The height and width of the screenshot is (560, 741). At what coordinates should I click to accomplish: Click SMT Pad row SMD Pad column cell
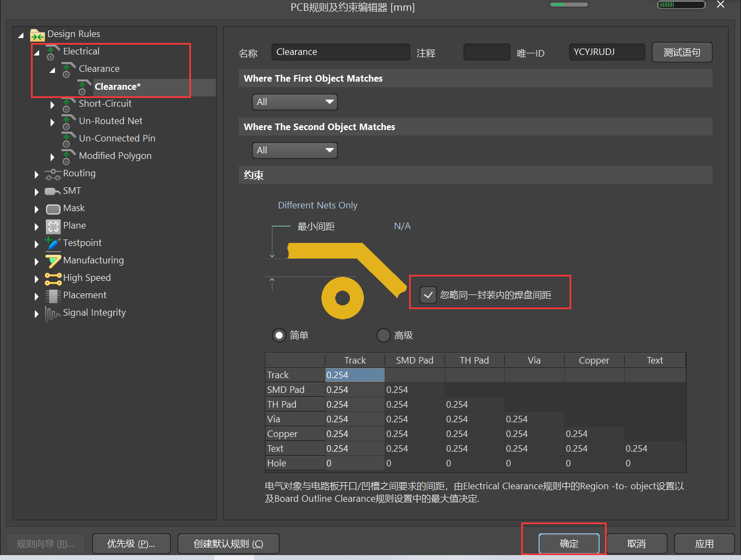[x=415, y=390]
